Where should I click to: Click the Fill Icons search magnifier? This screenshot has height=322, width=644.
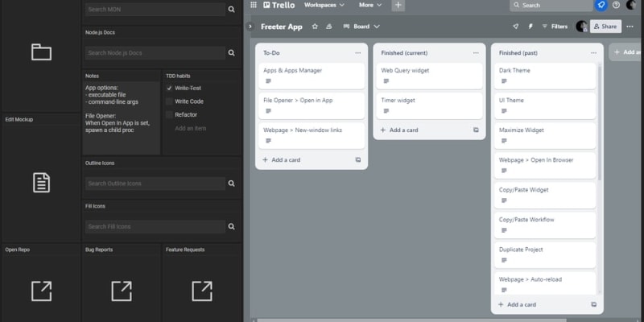pyautogui.click(x=232, y=227)
